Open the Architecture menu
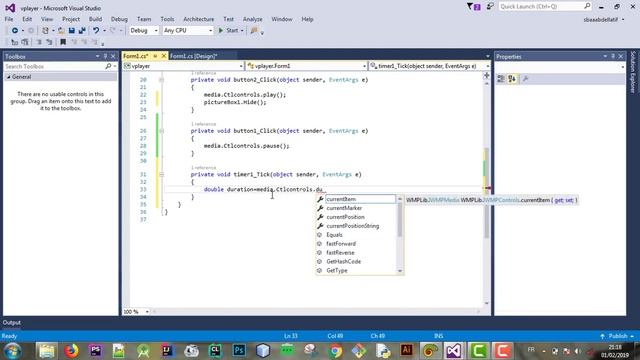The image size is (640, 360). click(x=199, y=19)
